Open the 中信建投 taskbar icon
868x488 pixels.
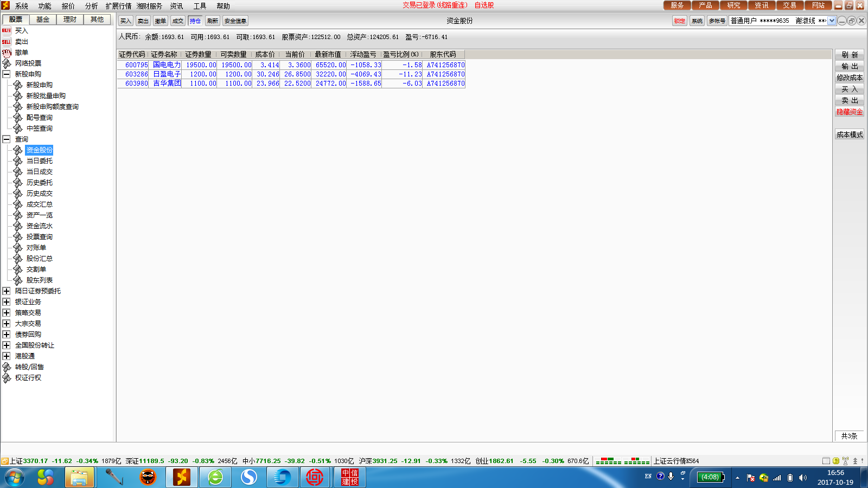pyautogui.click(x=350, y=477)
